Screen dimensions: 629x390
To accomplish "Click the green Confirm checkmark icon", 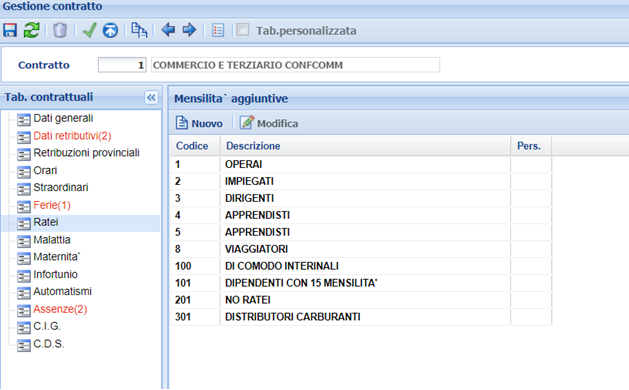I will pos(89,30).
